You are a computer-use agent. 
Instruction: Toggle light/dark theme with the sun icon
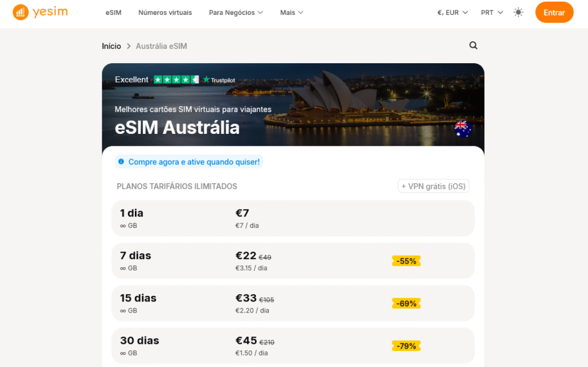click(518, 11)
